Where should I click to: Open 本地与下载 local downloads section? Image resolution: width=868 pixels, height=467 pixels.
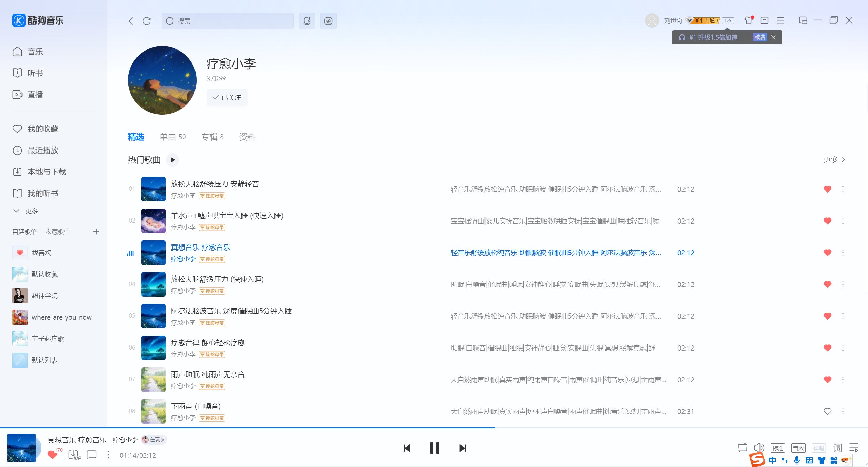[47, 172]
